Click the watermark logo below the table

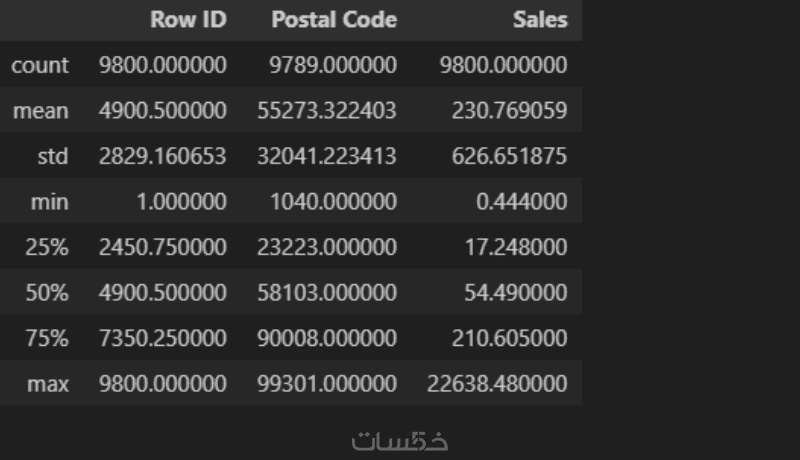(x=400, y=440)
